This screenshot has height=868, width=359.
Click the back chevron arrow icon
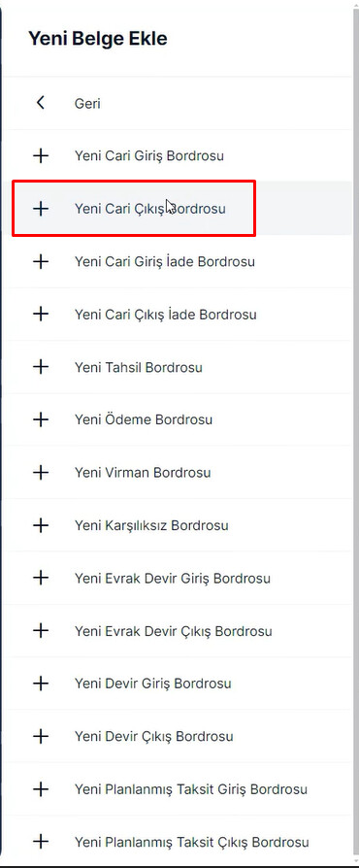pyautogui.click(x=41, y=102)
